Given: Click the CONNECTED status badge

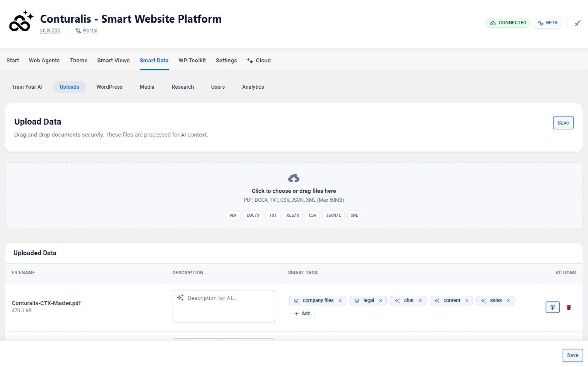Looking at the screenshot, I should click(508, 23).
